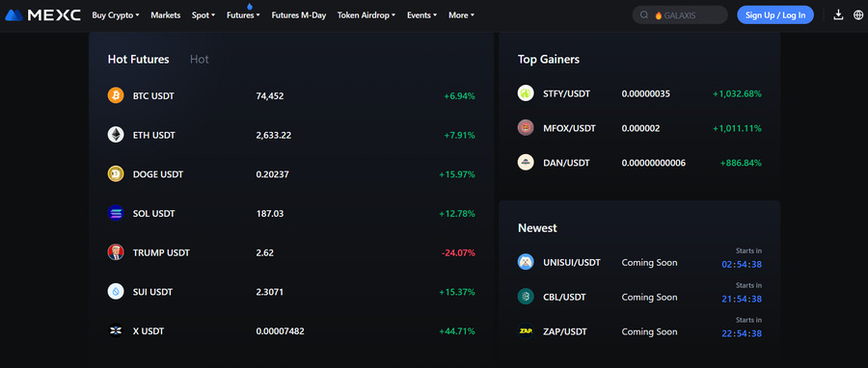The image size is (868, 368).
Task: Click the Sign Up / Log In button
Action: [x=775, y=14]
